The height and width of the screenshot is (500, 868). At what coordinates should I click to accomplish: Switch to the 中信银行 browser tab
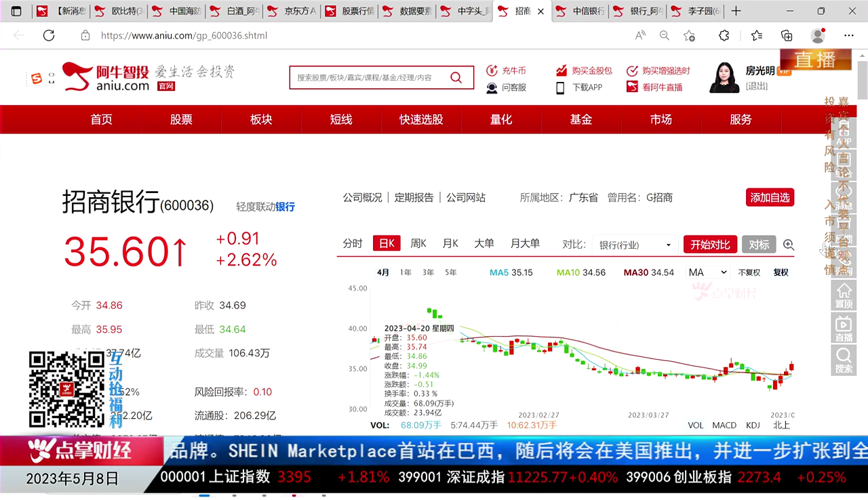click(x=580, y=11)
